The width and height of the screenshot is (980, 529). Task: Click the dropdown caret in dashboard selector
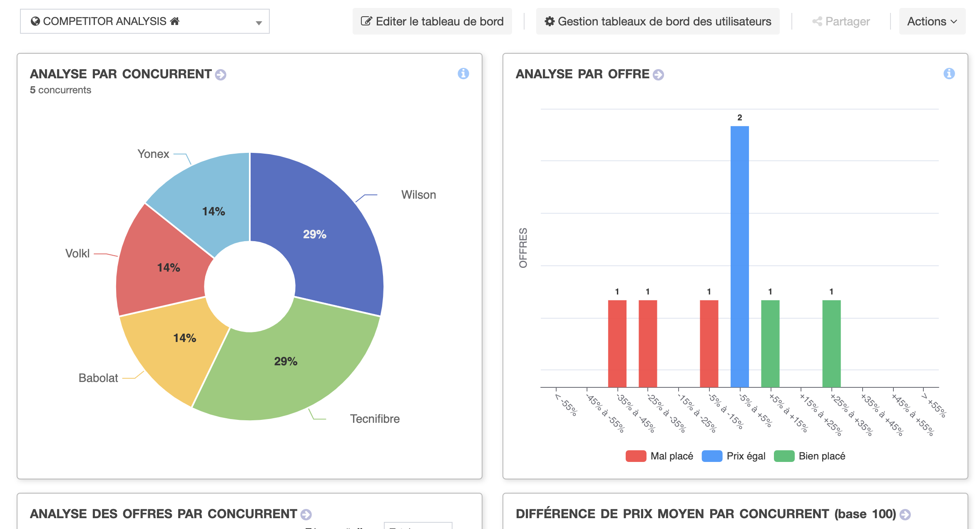259,23
